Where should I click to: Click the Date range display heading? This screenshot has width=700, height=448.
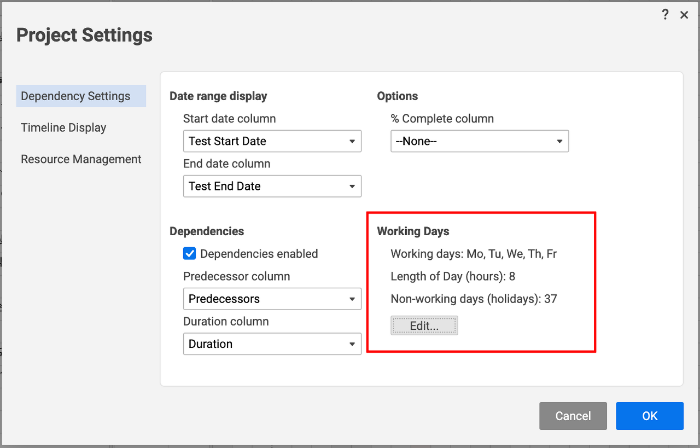point(218,96)
